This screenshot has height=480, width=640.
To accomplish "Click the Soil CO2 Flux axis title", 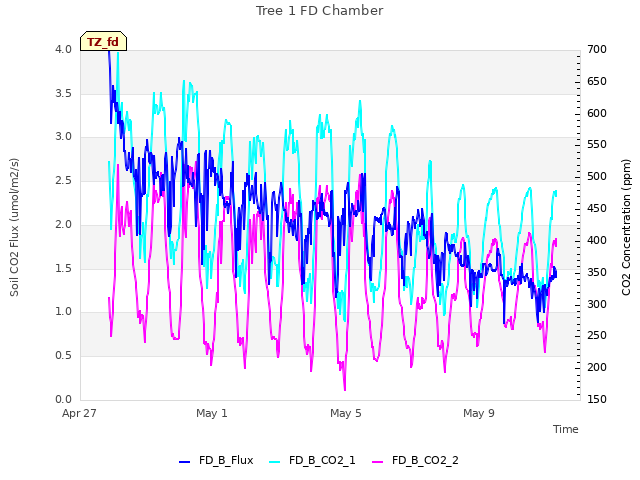I will (x=14, y=227).
